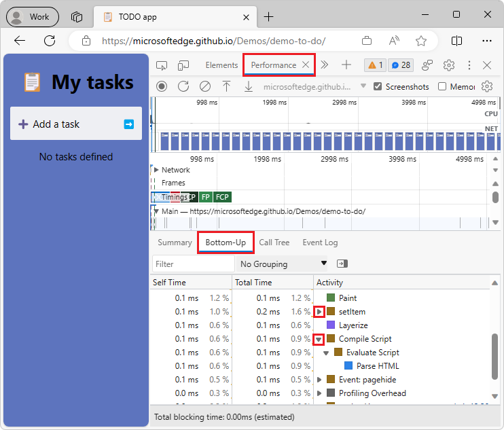Open the warnings badge showing 1

(376, 65)
